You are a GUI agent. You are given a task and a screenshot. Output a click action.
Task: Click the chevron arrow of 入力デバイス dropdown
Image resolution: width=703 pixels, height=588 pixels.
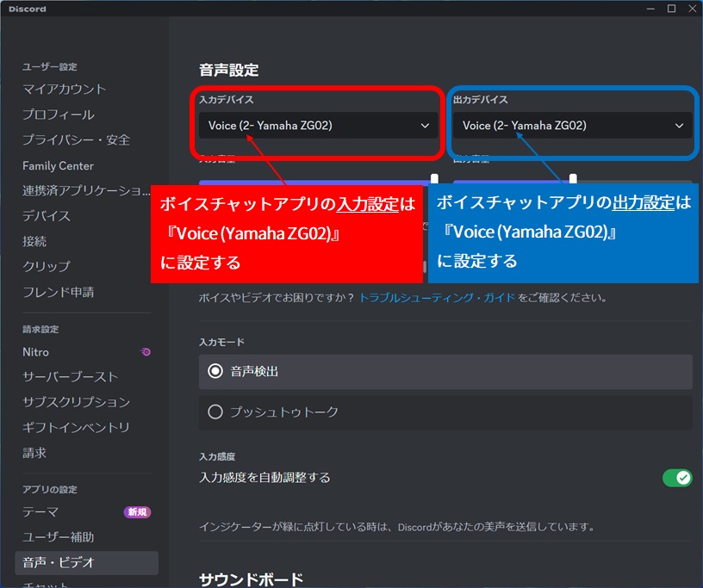click(x=425, y=126)
